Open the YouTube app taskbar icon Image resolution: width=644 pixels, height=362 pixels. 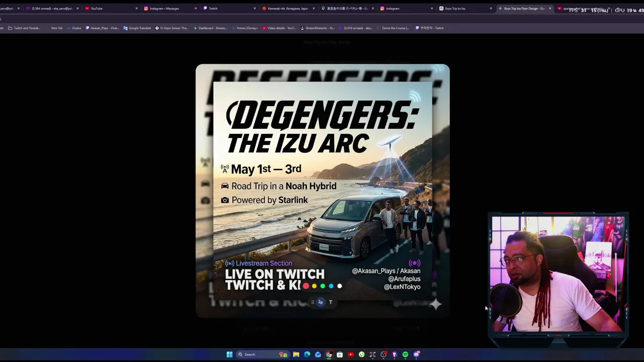pos(351,354)
